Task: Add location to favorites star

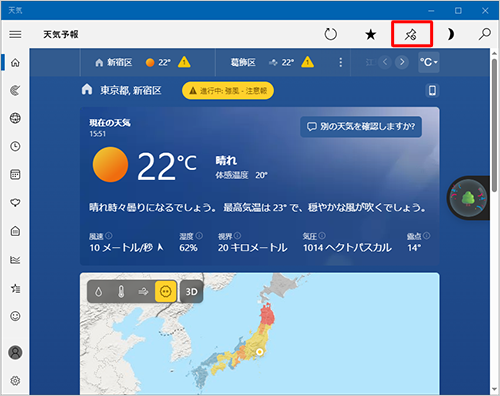Action: point(370,34)
